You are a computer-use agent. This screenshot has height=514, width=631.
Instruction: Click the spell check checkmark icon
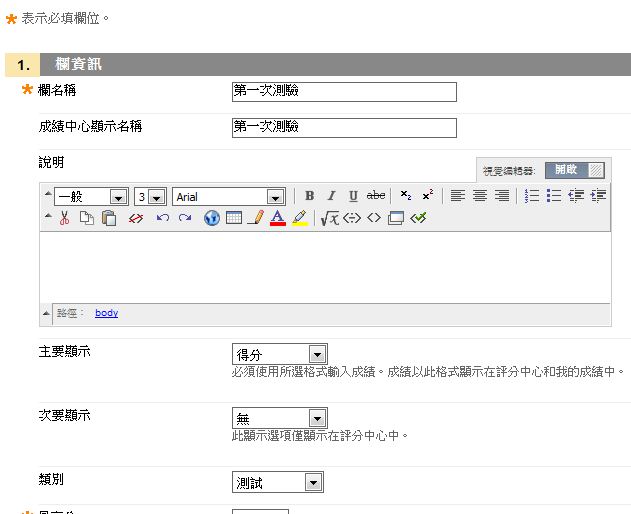418,218
